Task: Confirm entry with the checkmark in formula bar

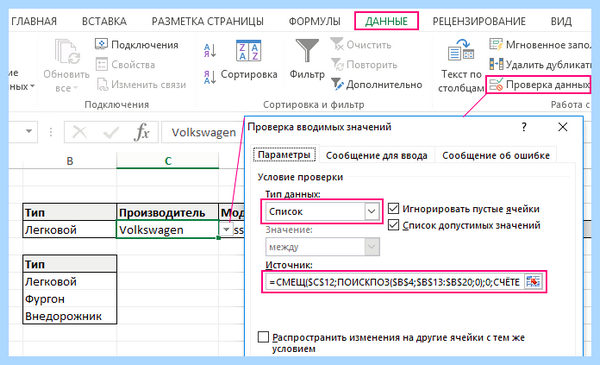Action: pyautogui.click(x=111, y=132)
